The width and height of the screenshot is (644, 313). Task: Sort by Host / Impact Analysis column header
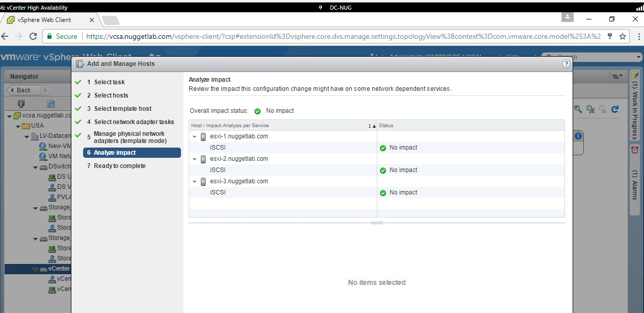pos(229,126)
